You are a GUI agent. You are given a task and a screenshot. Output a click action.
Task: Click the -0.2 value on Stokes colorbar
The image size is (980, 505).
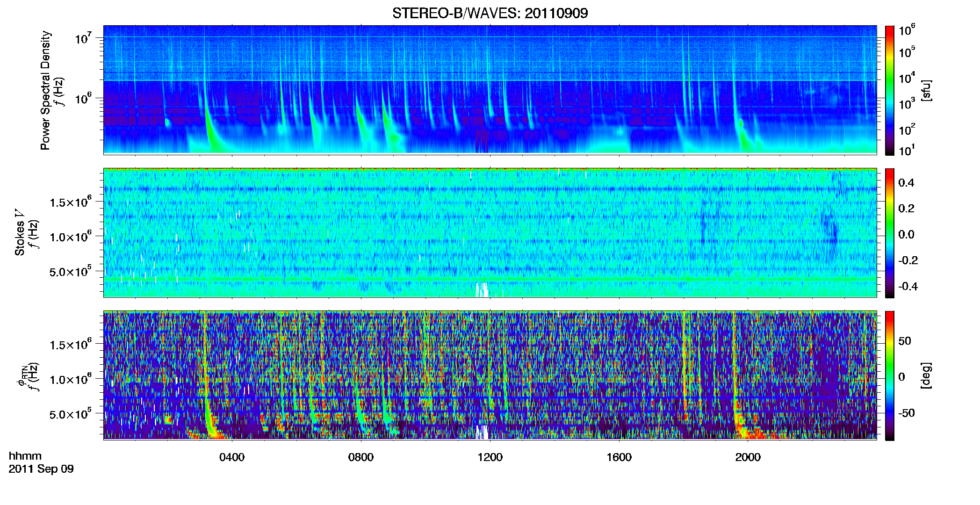(x=908, y=260)
